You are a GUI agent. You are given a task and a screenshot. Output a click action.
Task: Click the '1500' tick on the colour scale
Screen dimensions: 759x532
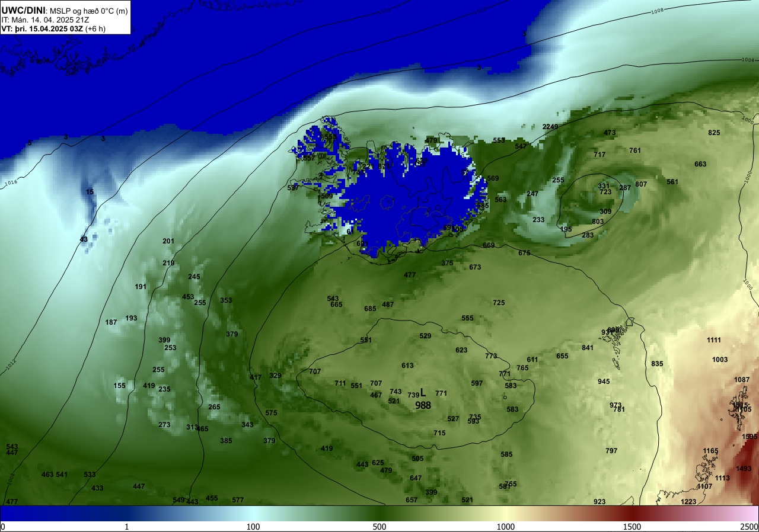click(x=632, y=527)
